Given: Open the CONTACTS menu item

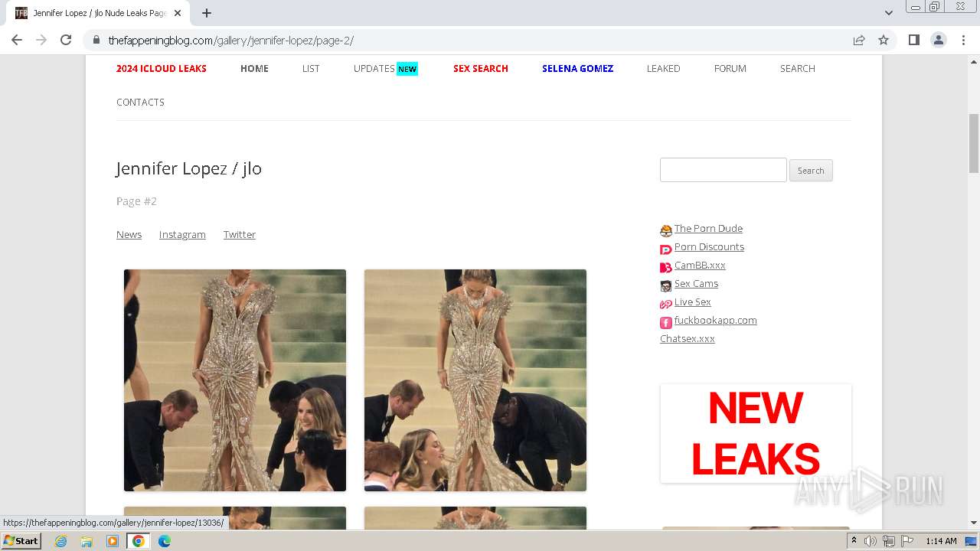Looking at the screenshot, I should click(x=140, y=102).
